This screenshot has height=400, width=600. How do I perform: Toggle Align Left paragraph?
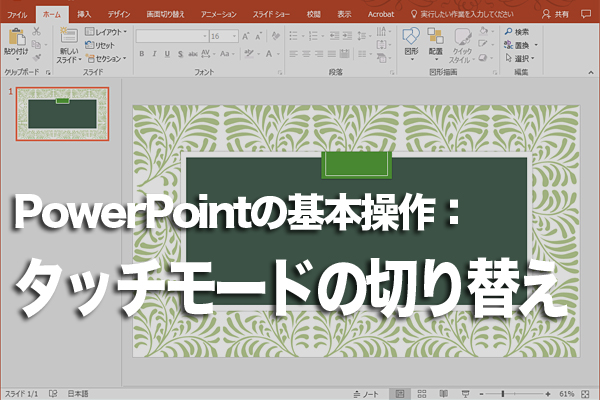[x=293, y=54]
